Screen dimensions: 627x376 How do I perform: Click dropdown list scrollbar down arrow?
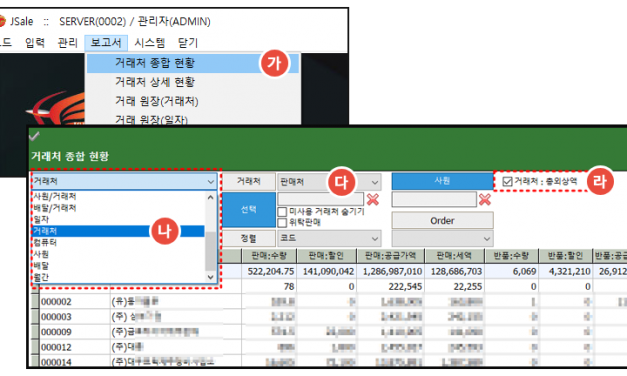pyautogui.click(x=211, y=277)
